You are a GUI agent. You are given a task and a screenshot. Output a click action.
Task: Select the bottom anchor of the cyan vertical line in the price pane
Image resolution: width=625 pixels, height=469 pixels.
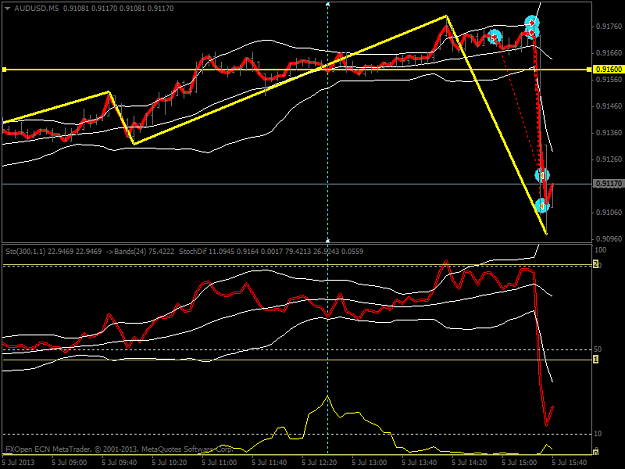pos(328,240)
